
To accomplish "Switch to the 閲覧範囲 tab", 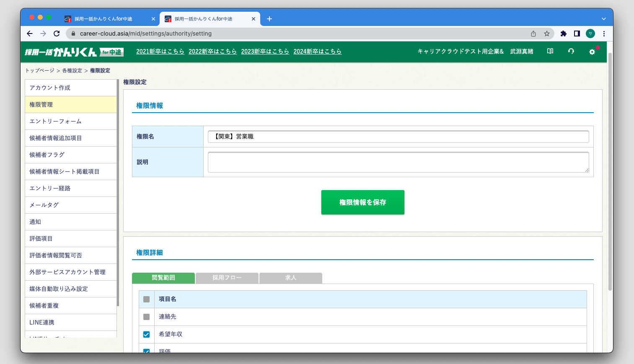I will tap(163, 278).
